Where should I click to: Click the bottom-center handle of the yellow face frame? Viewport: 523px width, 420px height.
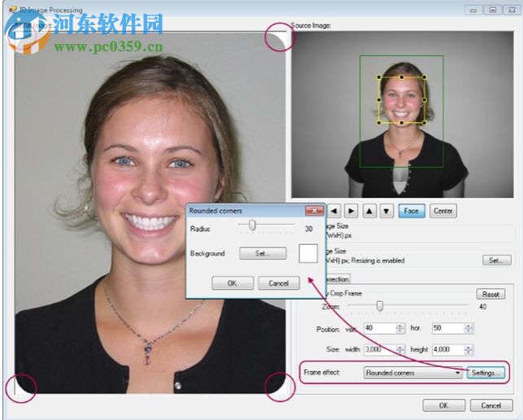coord(402,123)
